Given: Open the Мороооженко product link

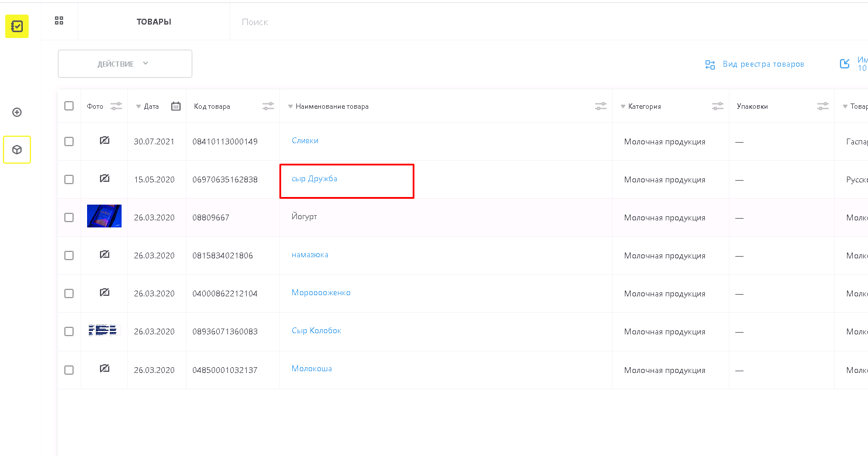Looking at the screenshot, I should [x=321, y=292].
